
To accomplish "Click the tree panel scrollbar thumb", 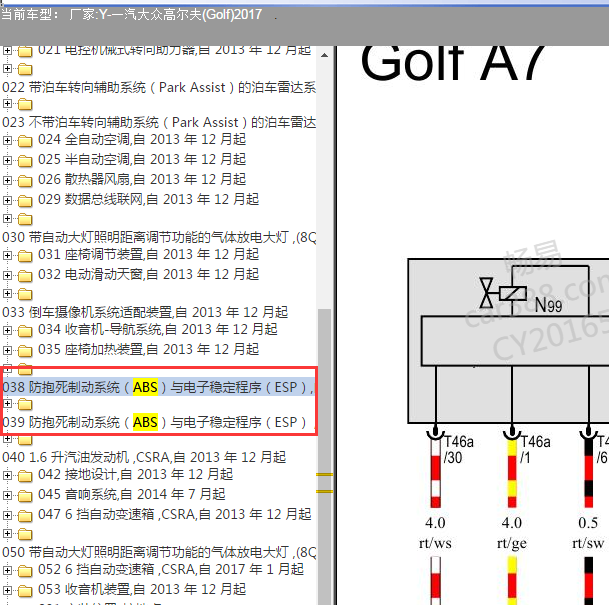I will point(324,456).
